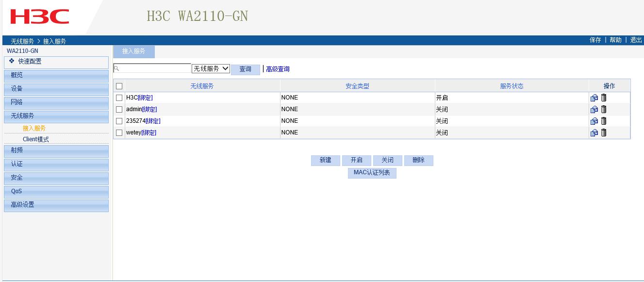
Task: Click the H3C logo
Action: [x=40, y=17]
